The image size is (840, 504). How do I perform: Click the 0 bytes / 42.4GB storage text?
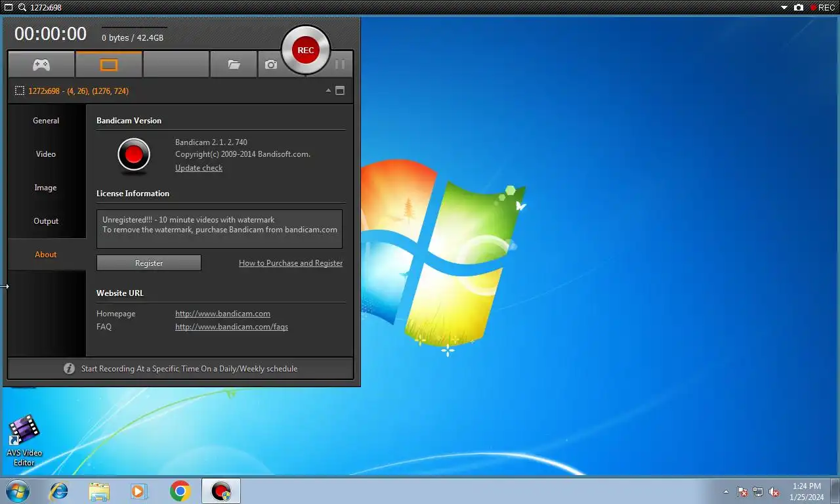133,38
